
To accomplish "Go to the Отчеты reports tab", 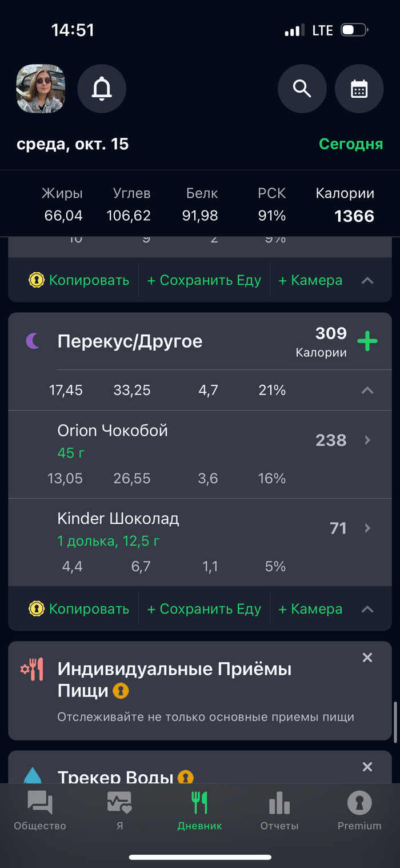I will tap(279, 811).
